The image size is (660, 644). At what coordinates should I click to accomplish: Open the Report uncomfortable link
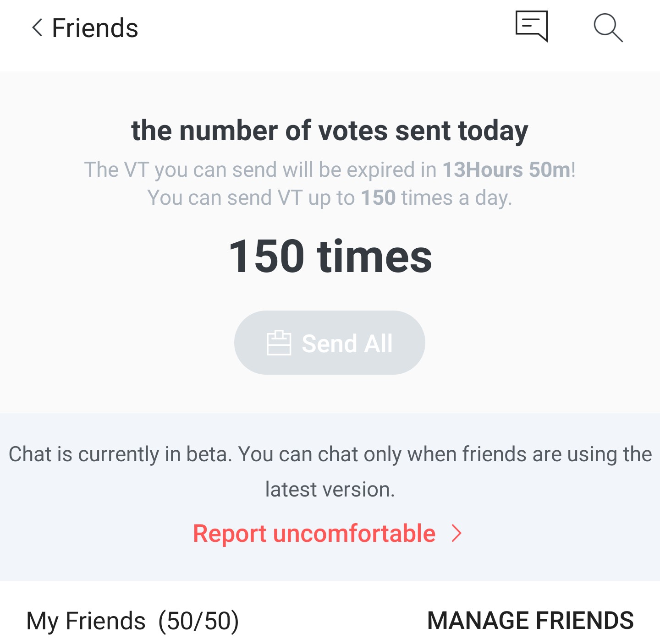[314, 534]
